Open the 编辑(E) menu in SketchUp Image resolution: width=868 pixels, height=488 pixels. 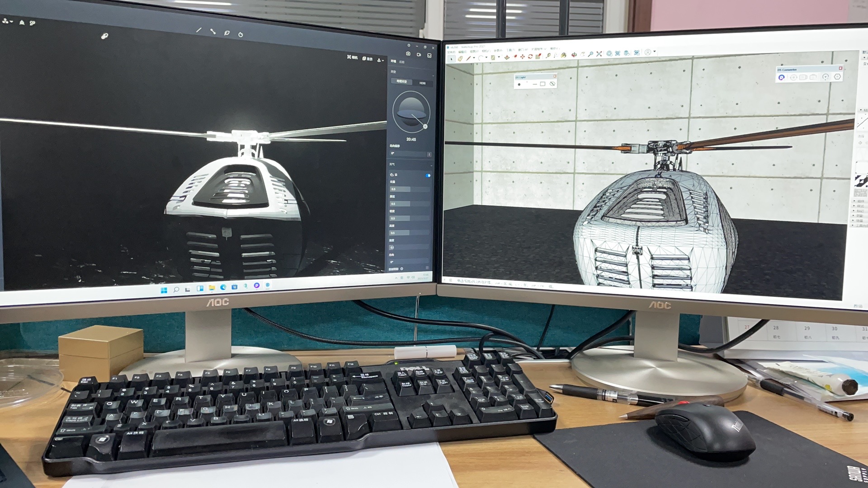pos(462,52)
